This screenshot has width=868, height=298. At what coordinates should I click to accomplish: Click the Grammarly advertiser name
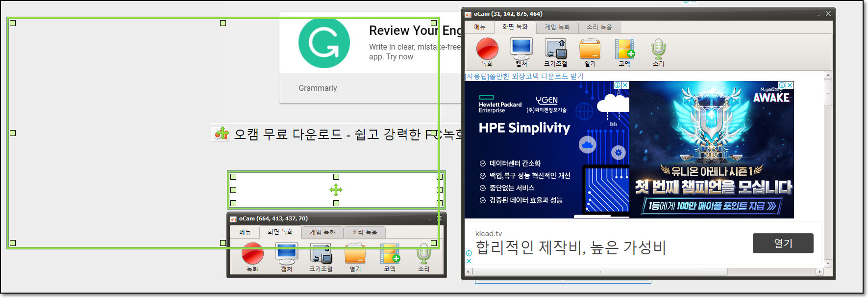point(318,88)
